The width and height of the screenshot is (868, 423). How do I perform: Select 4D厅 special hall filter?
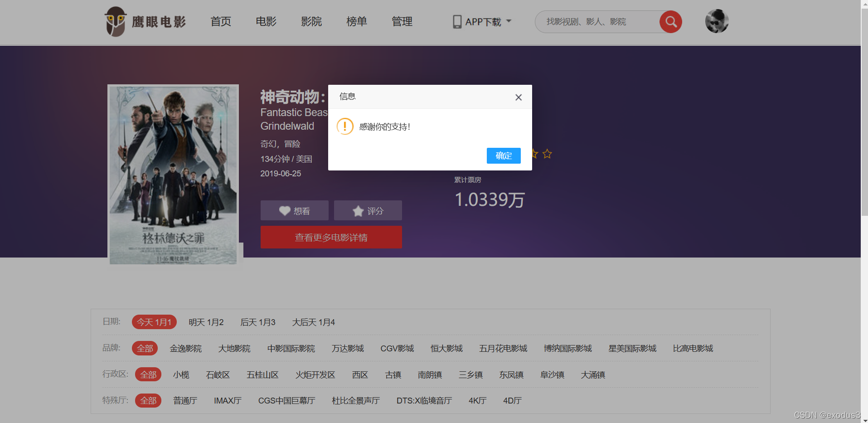click(512, 400)
